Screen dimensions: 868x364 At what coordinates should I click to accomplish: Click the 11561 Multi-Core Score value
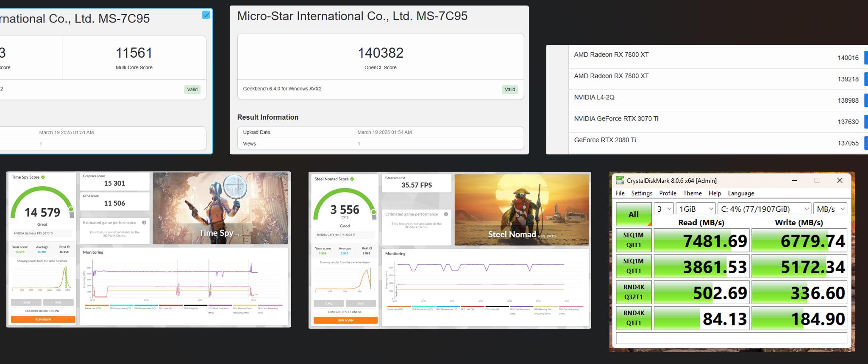pos(134,53)
